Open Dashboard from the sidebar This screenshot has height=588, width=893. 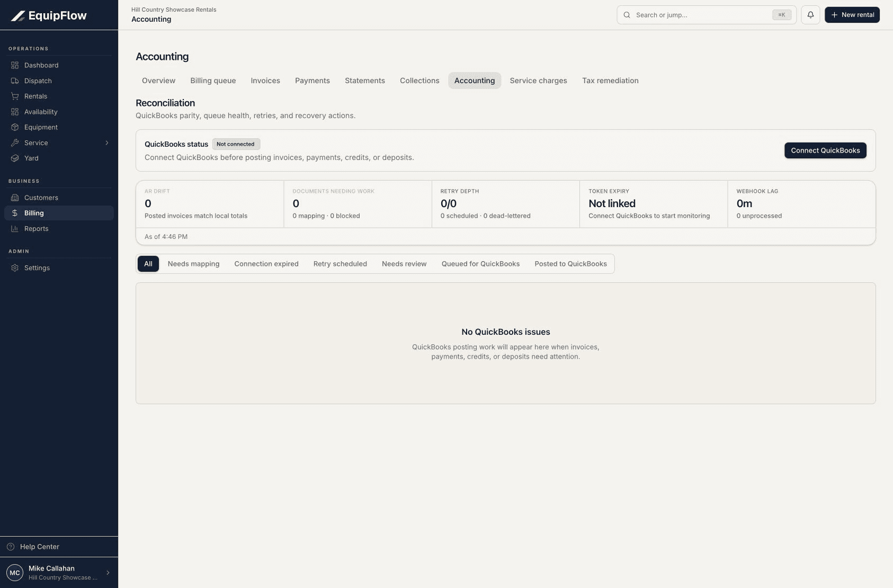[x=59, y=65]
